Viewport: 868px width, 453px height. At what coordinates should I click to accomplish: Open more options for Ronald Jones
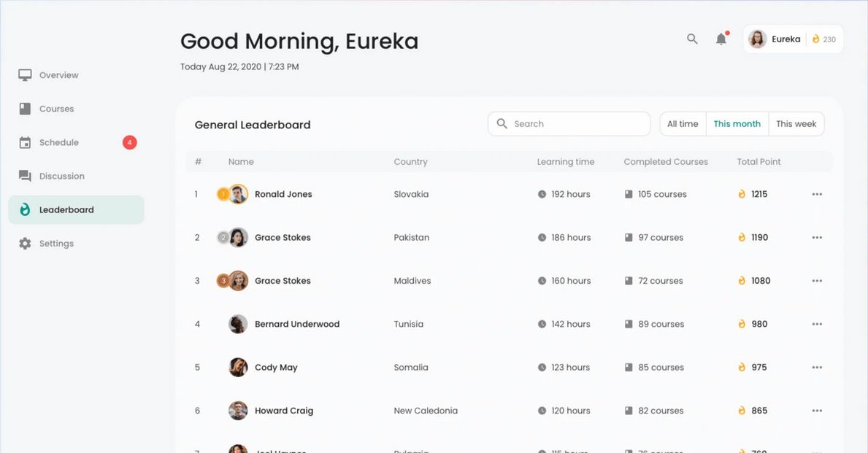pos(817,195)
